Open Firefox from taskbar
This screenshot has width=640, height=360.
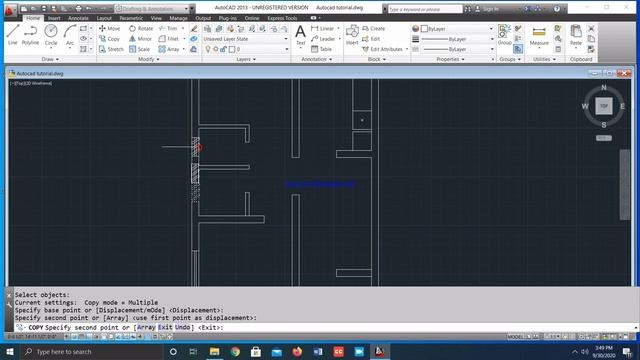coord(297,351)
